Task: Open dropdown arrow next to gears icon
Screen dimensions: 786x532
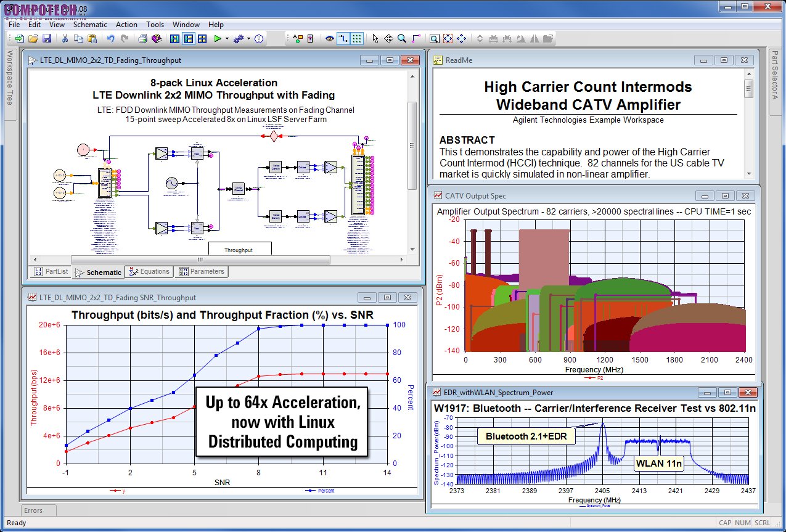Action: (248, 39)
